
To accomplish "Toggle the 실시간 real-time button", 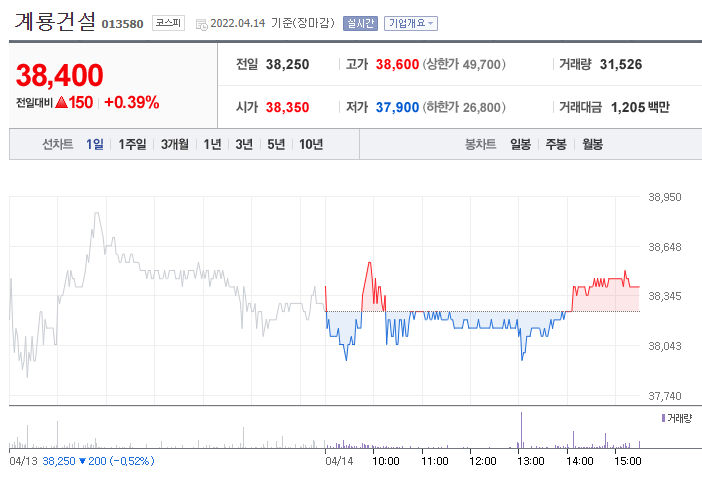I will pos(360,23).
